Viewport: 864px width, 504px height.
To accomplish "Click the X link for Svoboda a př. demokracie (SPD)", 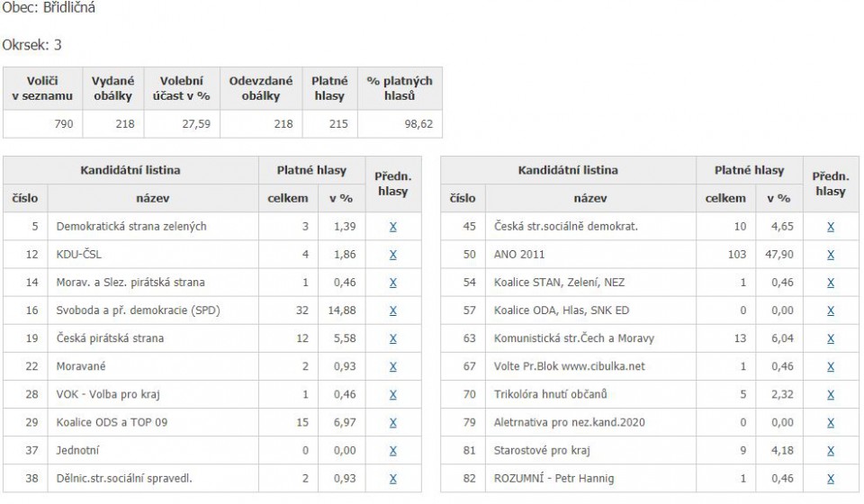I will tap(393, 310).
